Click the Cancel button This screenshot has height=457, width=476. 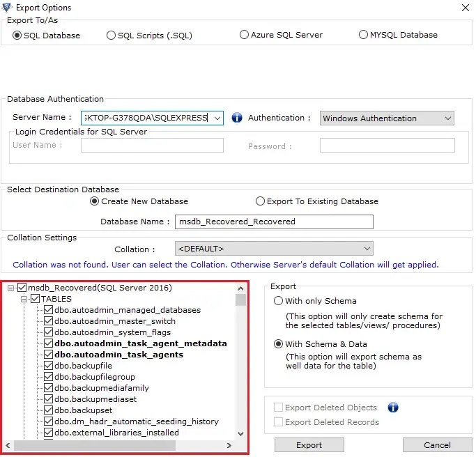437,445
